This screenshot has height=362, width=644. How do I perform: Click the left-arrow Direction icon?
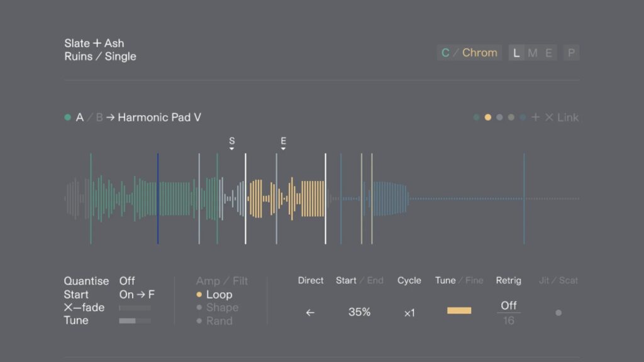pyautogui.click(x=310, y=312)
